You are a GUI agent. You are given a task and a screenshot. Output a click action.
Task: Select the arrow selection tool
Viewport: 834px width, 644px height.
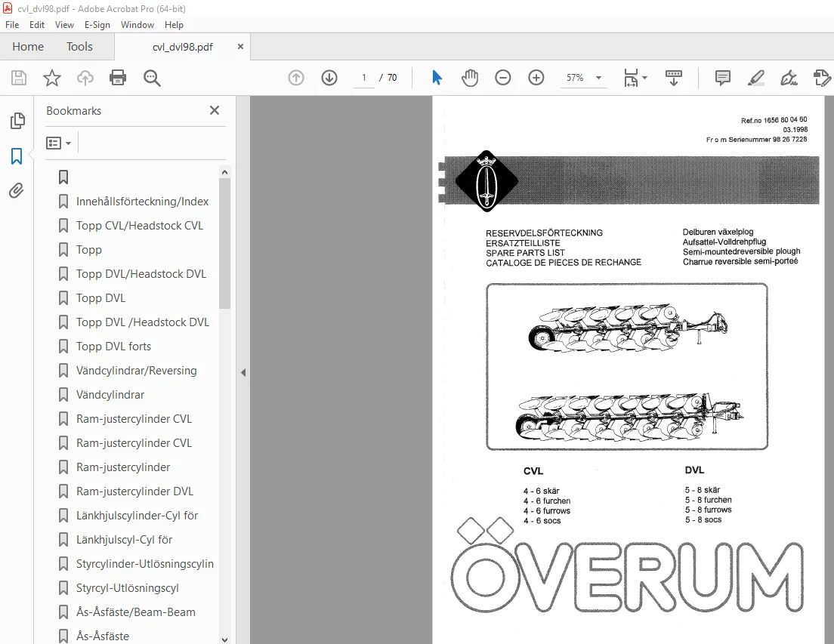coord(437,78)
